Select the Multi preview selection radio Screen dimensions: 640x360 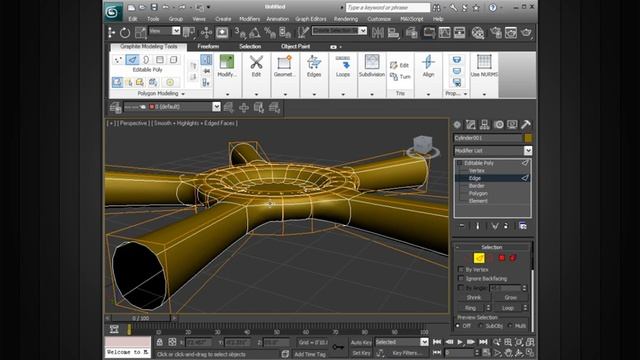click(510, 326)
